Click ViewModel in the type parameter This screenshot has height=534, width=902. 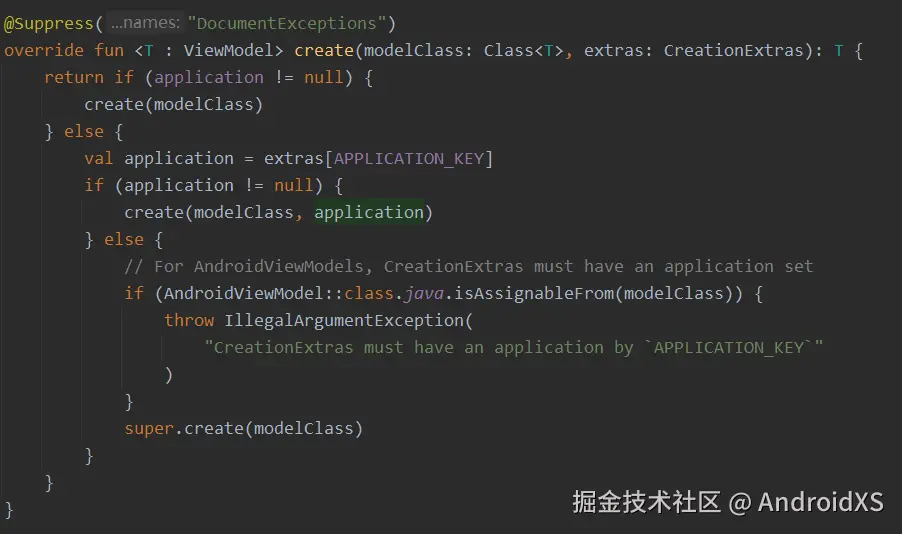228,51
